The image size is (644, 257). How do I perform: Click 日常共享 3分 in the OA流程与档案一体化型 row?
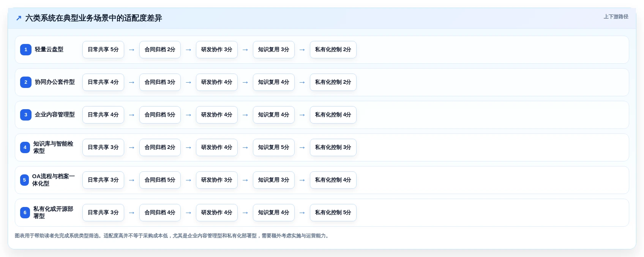coord(103,180)
